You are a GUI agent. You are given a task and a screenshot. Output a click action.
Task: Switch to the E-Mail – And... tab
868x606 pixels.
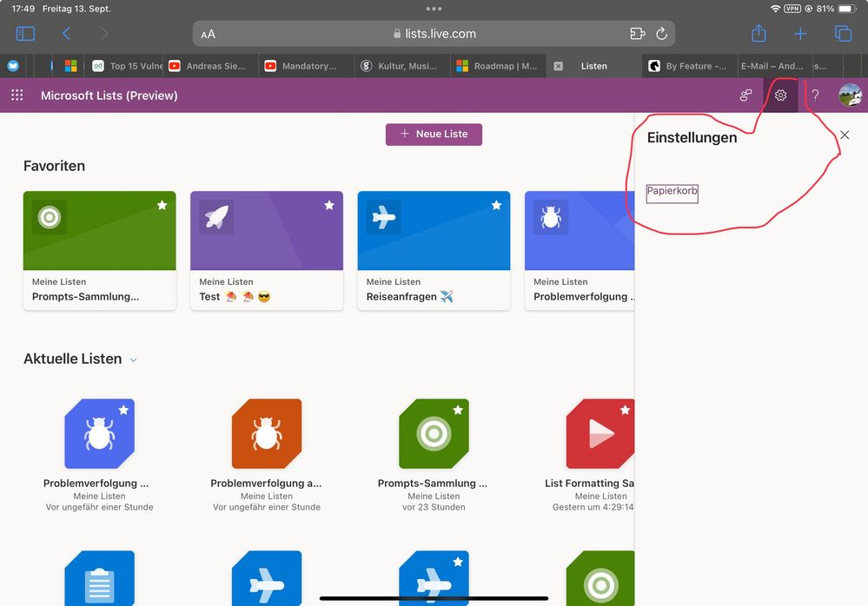773,66
